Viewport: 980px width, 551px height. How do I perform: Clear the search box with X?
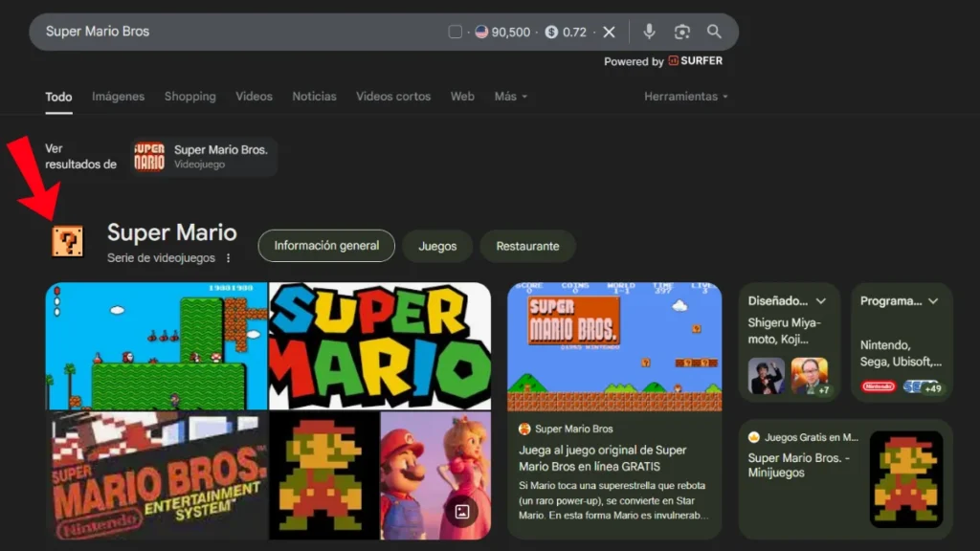click(609, 32)
